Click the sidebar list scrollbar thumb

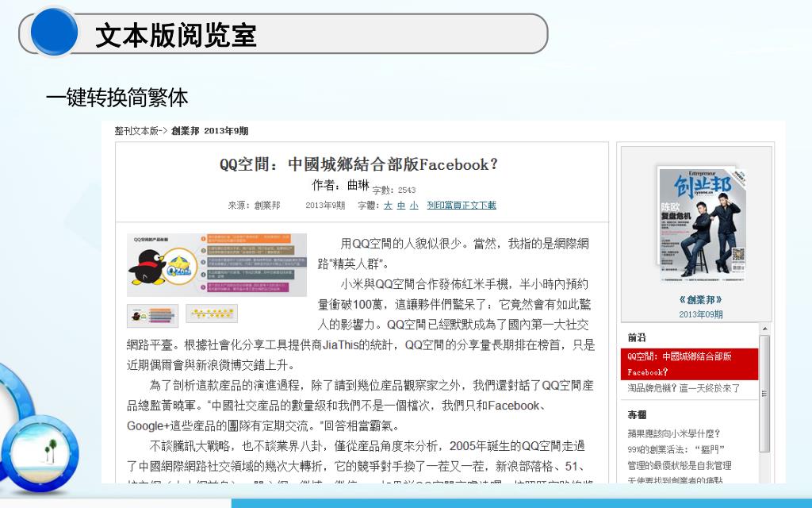764,394
